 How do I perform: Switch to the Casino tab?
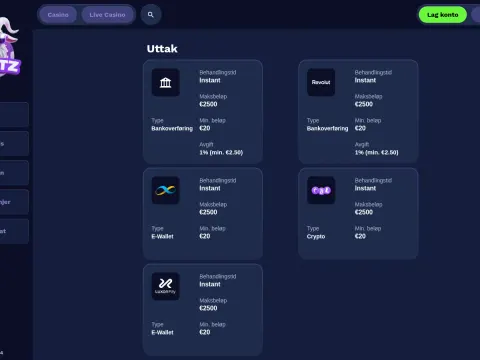click(x=58, y=15)
